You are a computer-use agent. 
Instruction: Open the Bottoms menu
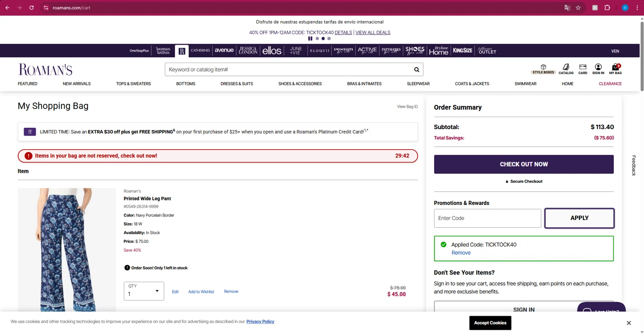pos(185,84)
